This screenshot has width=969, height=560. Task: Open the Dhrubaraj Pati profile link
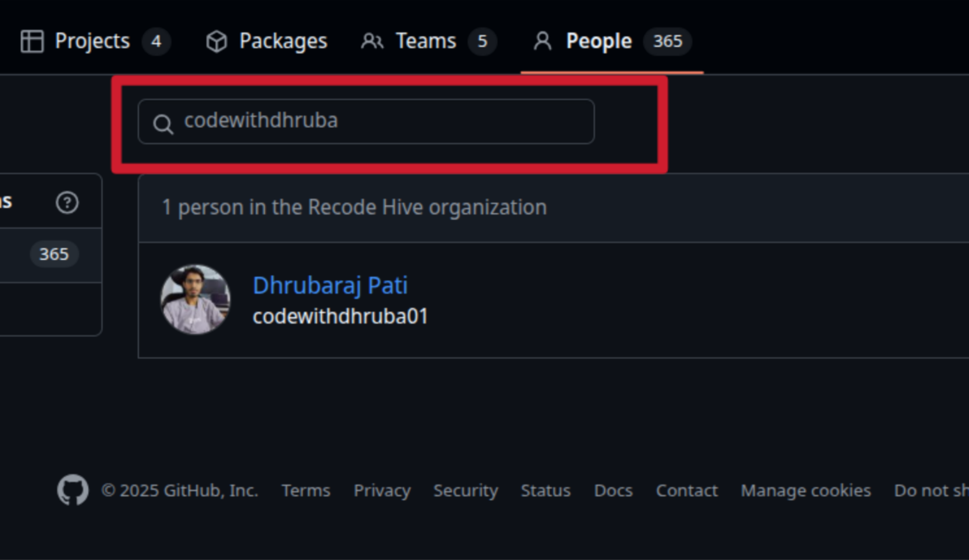coord(330,285)
